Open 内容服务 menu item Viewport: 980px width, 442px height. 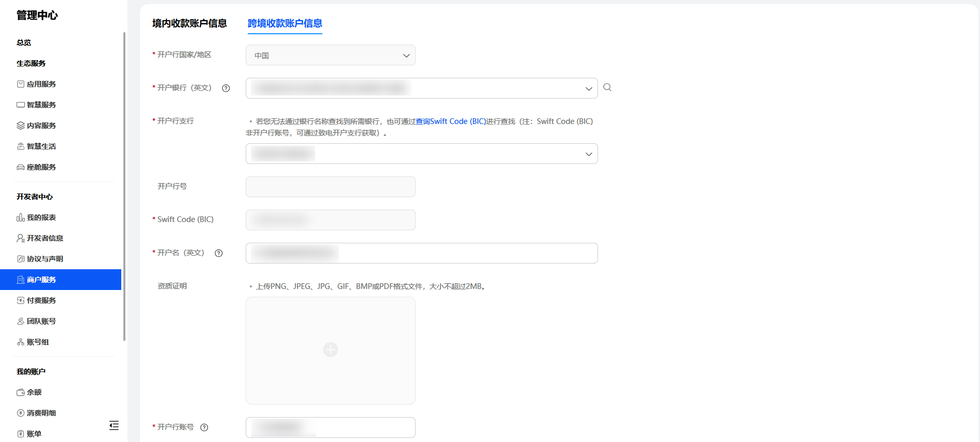point(41,126)
